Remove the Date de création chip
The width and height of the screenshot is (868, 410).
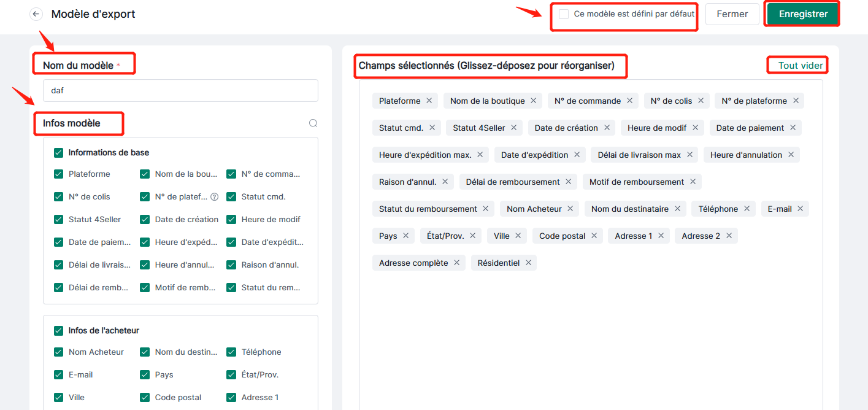[607, 128]
